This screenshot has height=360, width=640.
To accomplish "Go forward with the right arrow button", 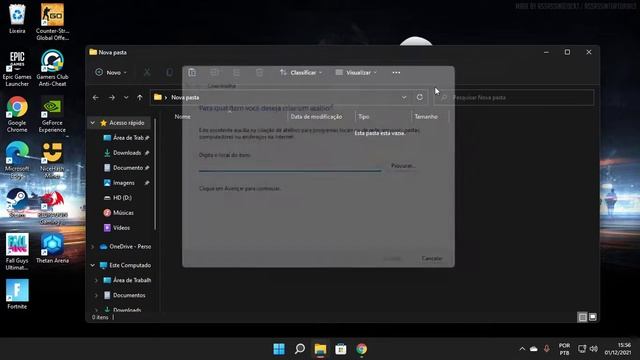I will (x=111, y=98).
